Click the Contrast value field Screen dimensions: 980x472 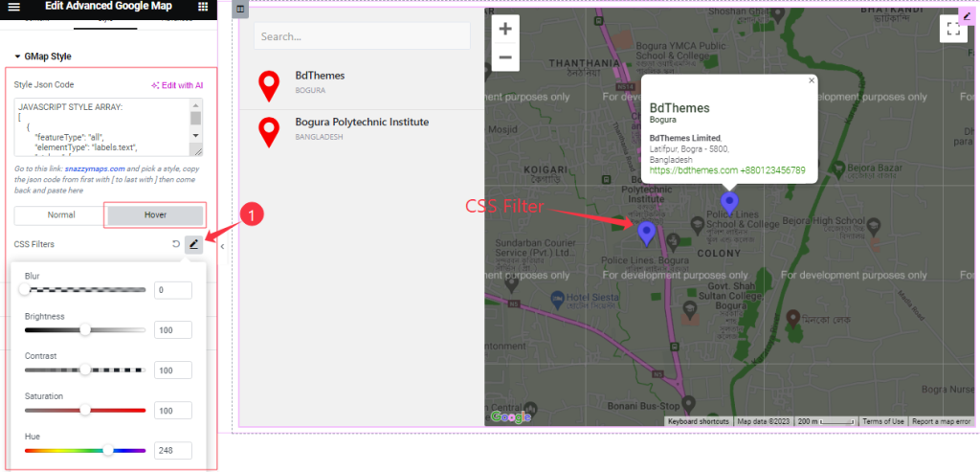pos(173,371)
